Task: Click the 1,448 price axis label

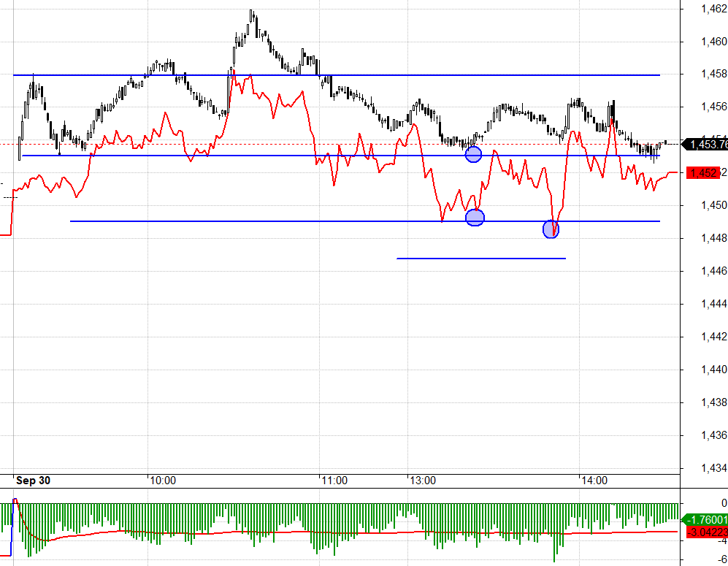Action: pos(714,238)
